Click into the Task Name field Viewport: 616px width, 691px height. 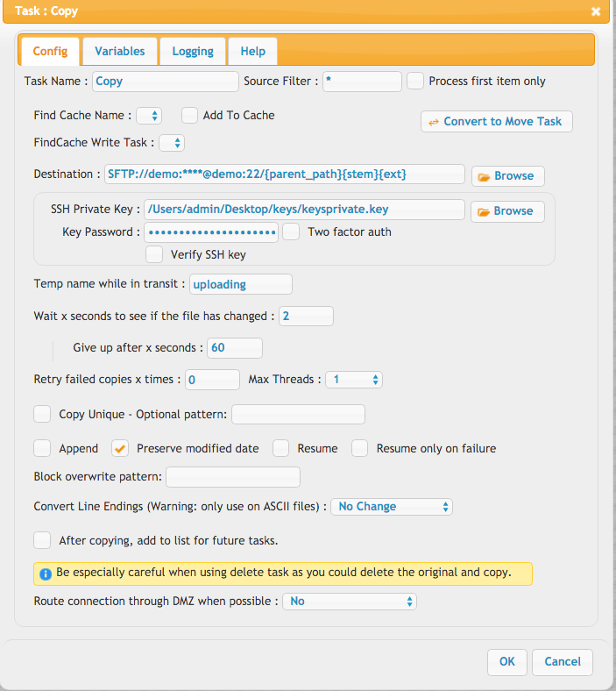[166, 82]
